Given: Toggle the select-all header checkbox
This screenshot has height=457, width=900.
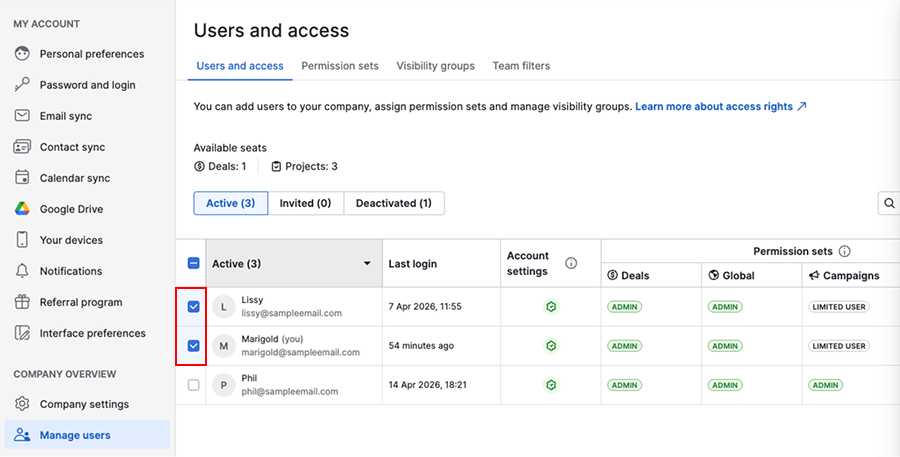Looking at the screenshot, I should pos(194,264).
